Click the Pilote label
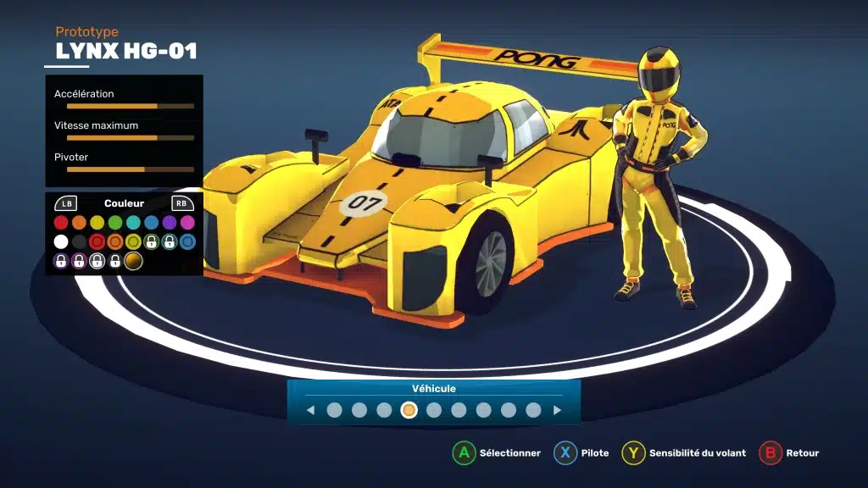Viewport: 868px width, 488px height. click(x=595, y=452)
